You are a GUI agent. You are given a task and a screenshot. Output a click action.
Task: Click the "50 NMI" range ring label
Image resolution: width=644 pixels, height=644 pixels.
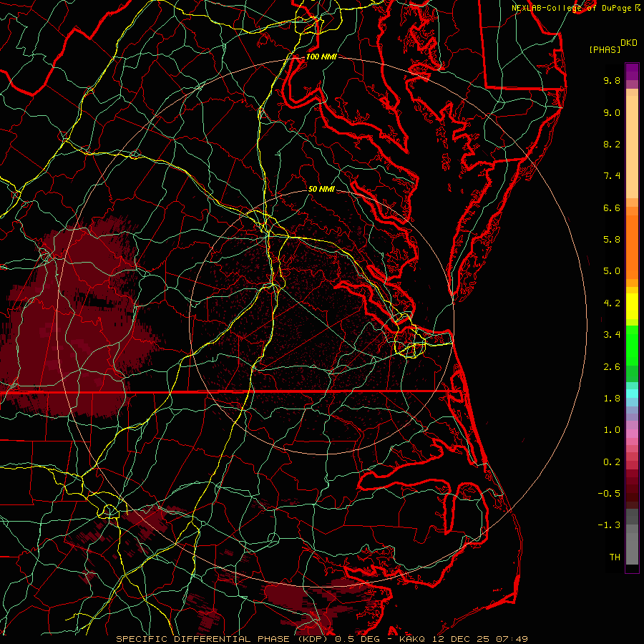coord(321,189)
